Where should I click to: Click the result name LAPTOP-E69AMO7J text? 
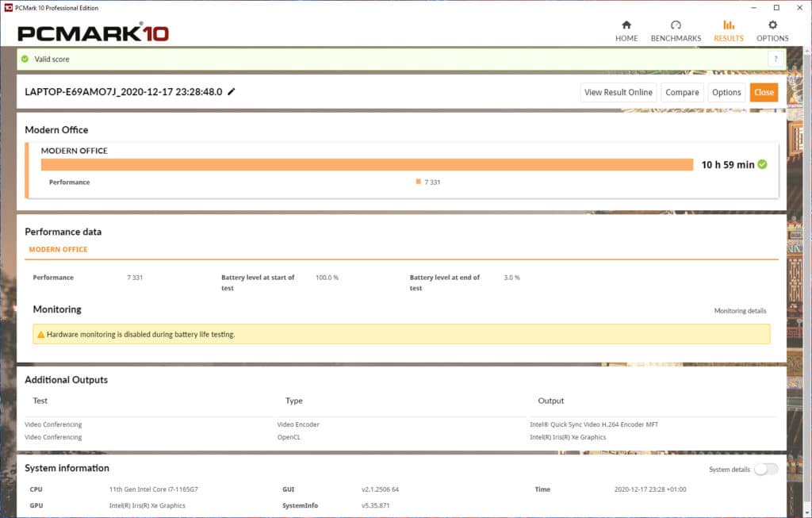(x=124, y=92)
